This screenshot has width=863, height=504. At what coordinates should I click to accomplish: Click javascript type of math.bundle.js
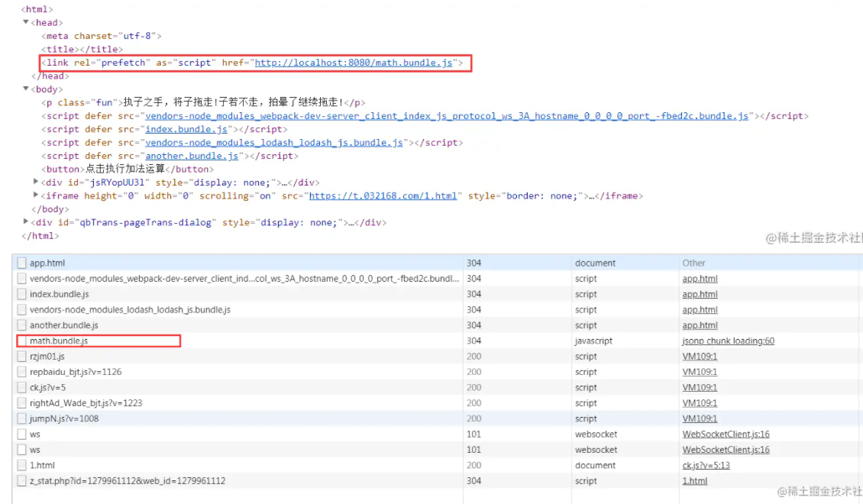pyautogui.click(x=593, y=341)
